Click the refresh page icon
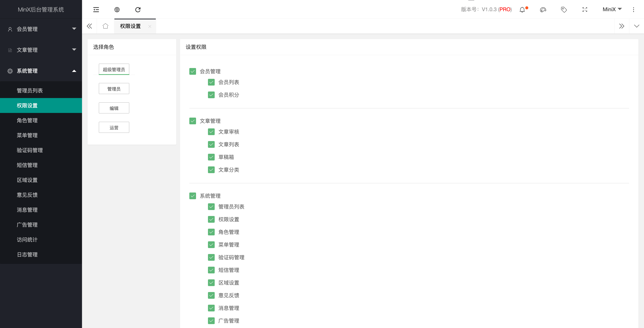This screenshot has height=328, width=644. click(138, 10)
